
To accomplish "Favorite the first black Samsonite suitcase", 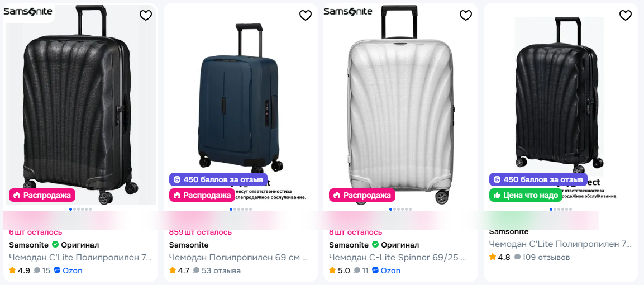I will 146,16.
